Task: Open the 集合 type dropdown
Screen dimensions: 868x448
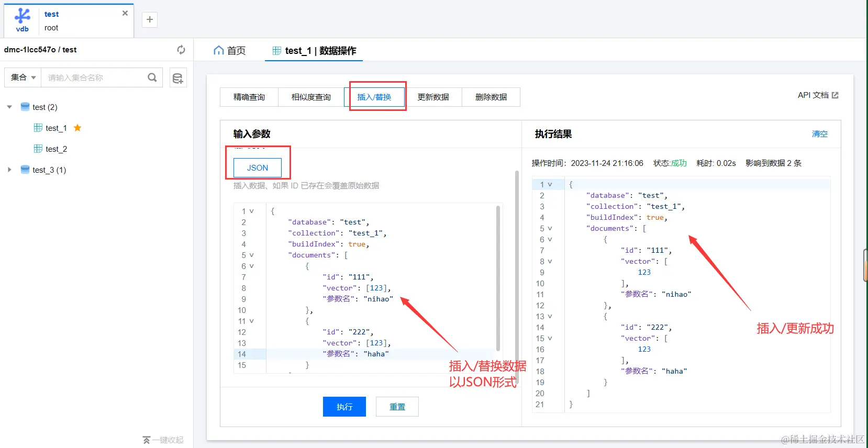Action: pyautogui.click(x=23, y=77)
